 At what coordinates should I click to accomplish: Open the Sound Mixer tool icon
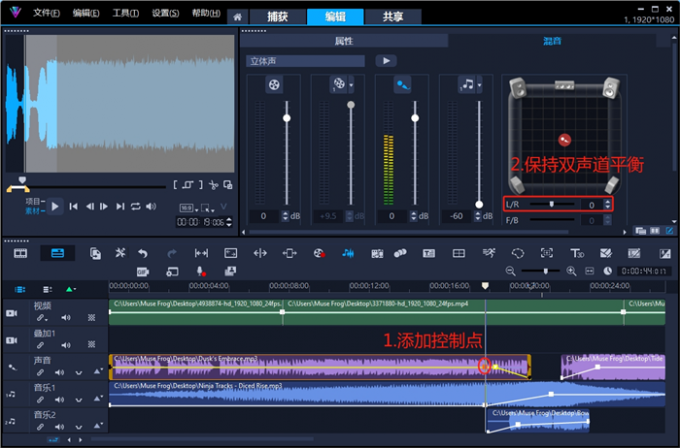point(348,253)
